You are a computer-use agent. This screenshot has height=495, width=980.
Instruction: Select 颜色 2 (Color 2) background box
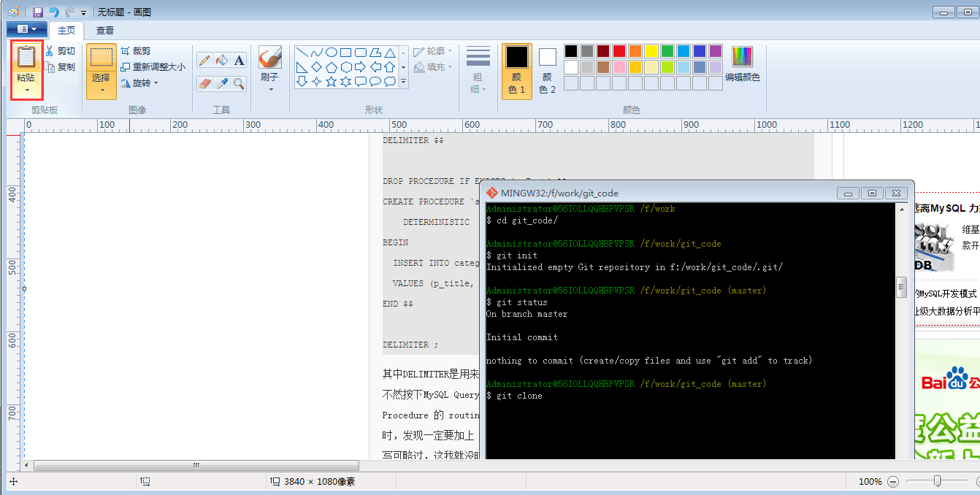pos(548,70)
